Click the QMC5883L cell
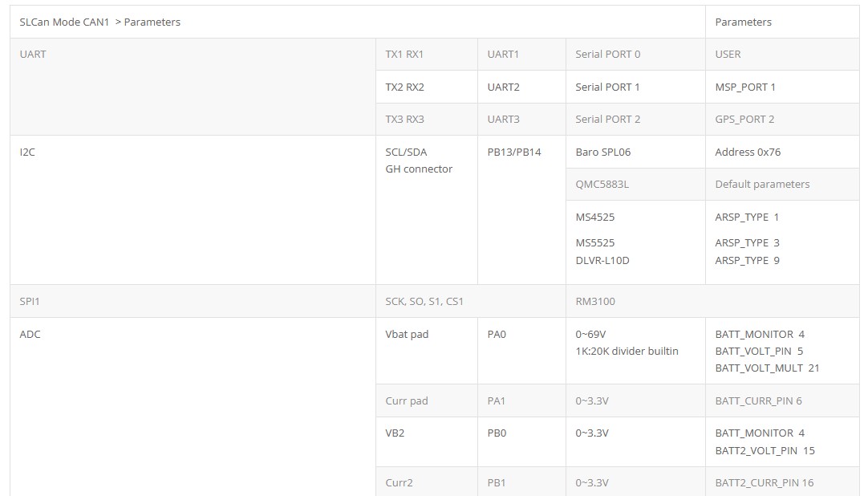The width and height of the screenshot is (868, 496). point(635,185)
